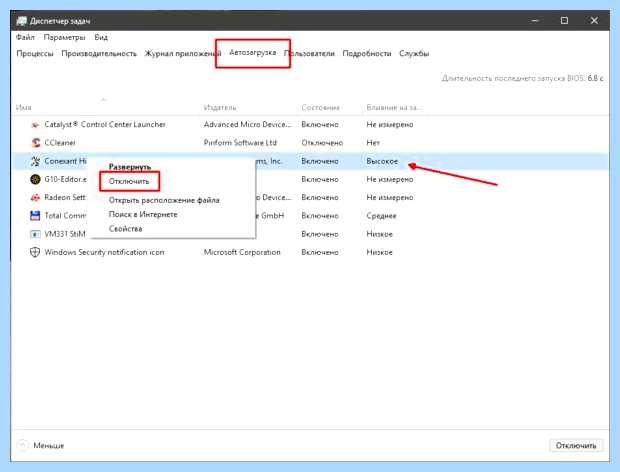The image size is (620, 472).
Task: Switch to the Службы tab
Action: click(414, 53)
